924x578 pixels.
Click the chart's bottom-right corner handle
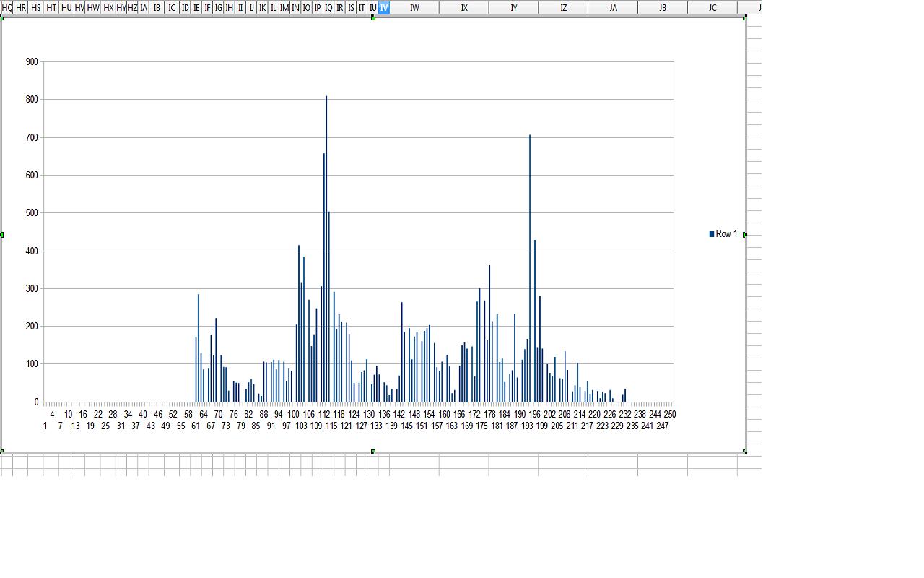click(x=744, y=452)
